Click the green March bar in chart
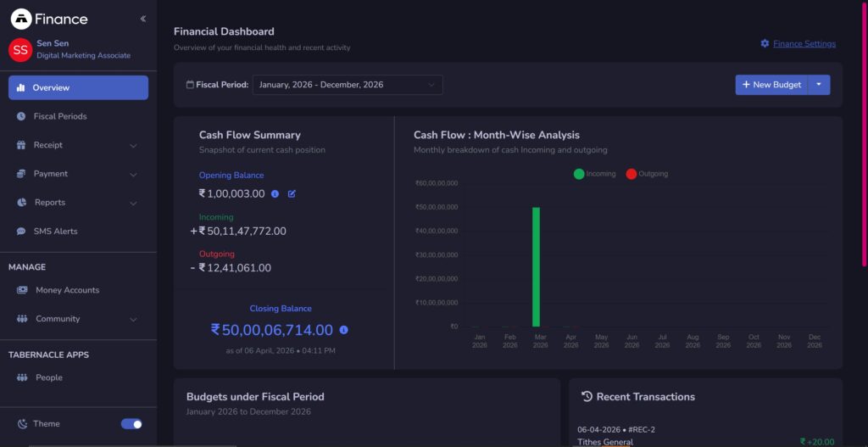 [536, 267]
